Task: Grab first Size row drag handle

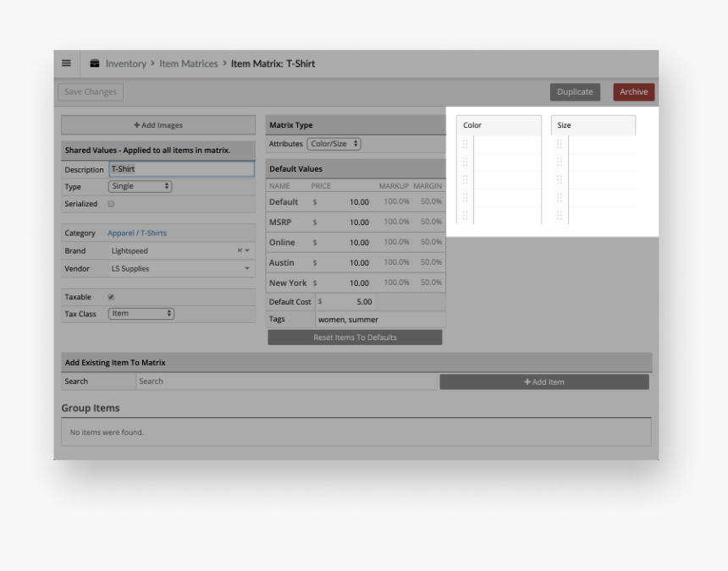Action: coord(560,145)
